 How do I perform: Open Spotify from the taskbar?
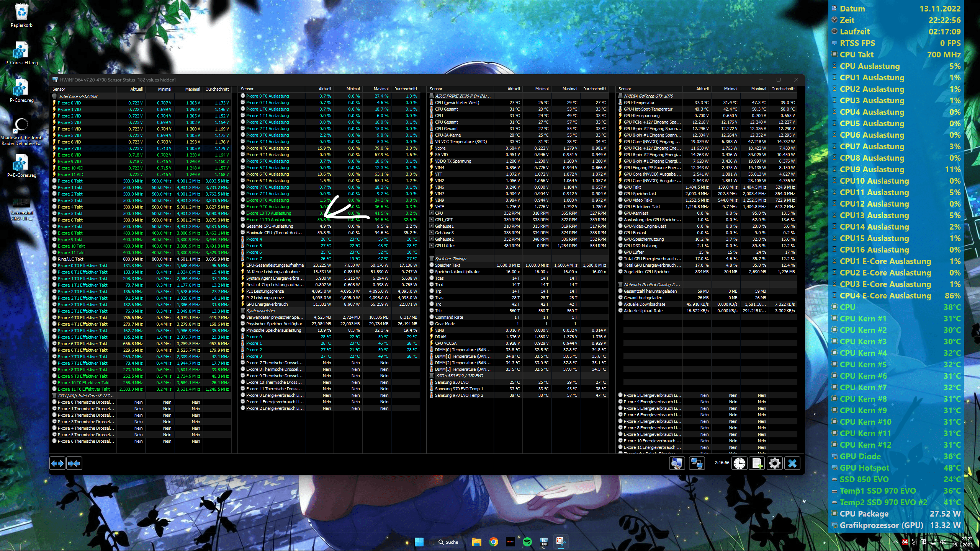click(x=527, y=542)
